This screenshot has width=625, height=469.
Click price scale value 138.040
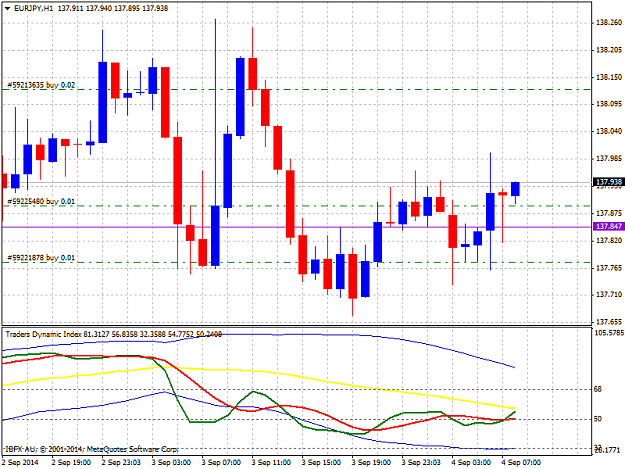tap(609, 131)
